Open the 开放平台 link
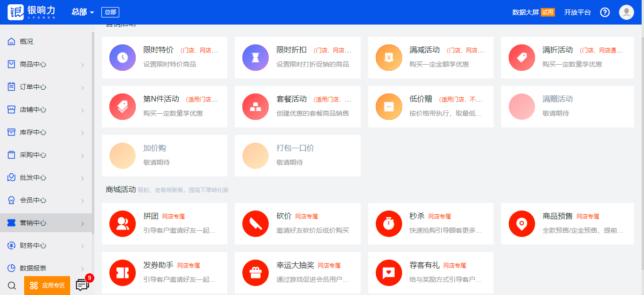The image size is (644, 295). point(578,12)
